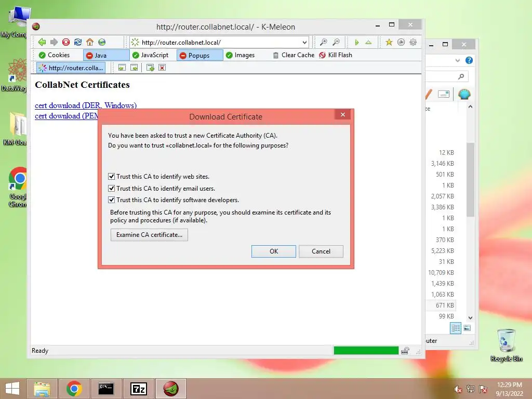This screenshot has width=532, height=399.
Task: Close the Download Certificate dialog
Action: [x=343, y=115]
